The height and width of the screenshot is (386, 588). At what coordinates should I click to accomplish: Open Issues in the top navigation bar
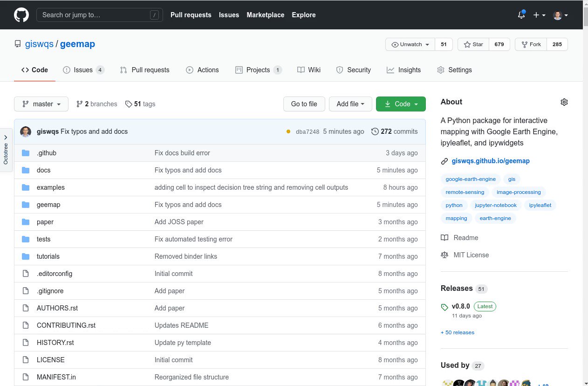(x=229, y=15)
